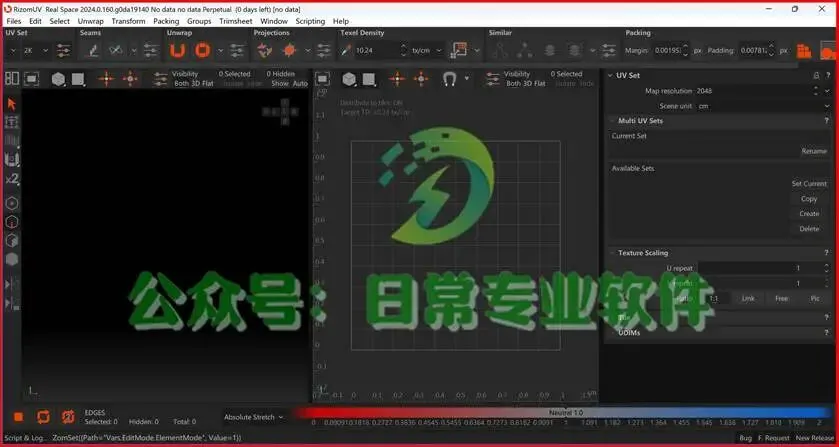Apply texel density scale icon
839x447 pixels.
tap(459, 51)
